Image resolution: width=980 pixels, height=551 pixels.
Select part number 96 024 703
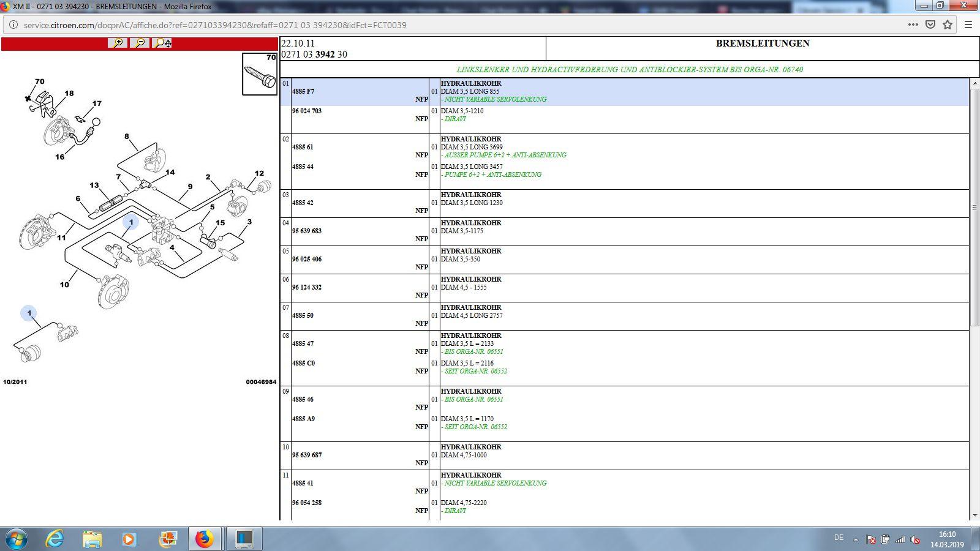tap(307, 111)
